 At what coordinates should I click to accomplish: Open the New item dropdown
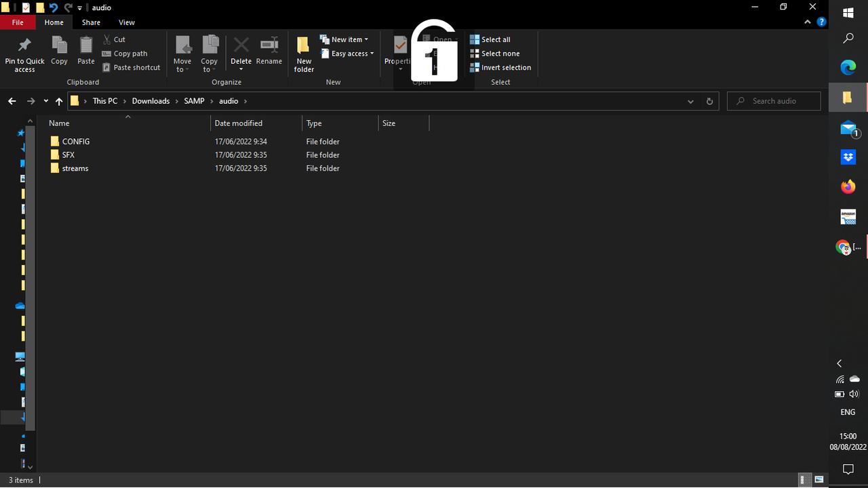[344, 39]
